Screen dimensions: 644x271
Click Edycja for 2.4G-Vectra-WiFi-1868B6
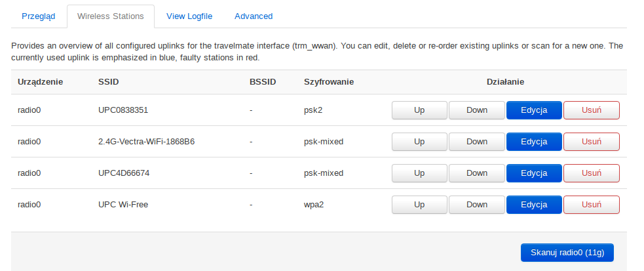[x=534, y=142]
